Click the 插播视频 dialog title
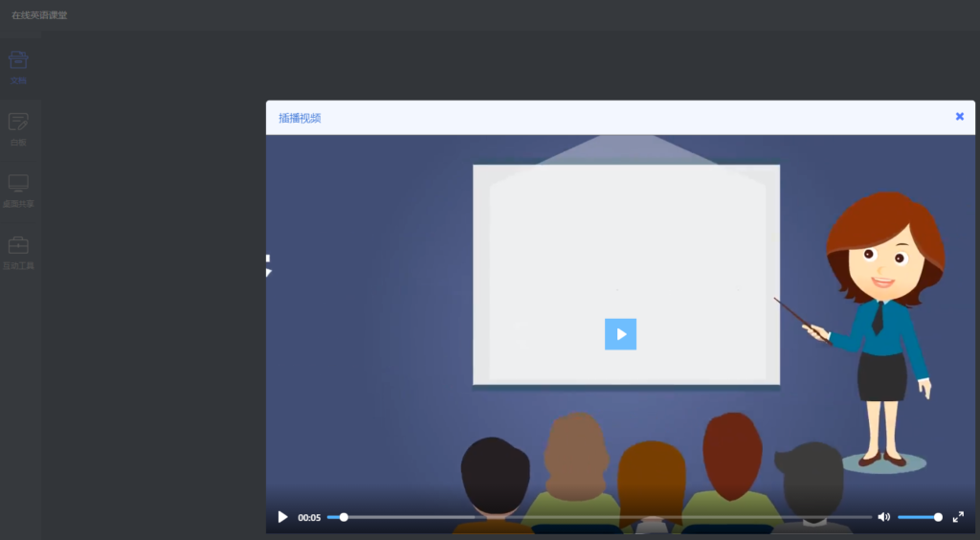Screen dimensions: 980x540 point(300,118)
